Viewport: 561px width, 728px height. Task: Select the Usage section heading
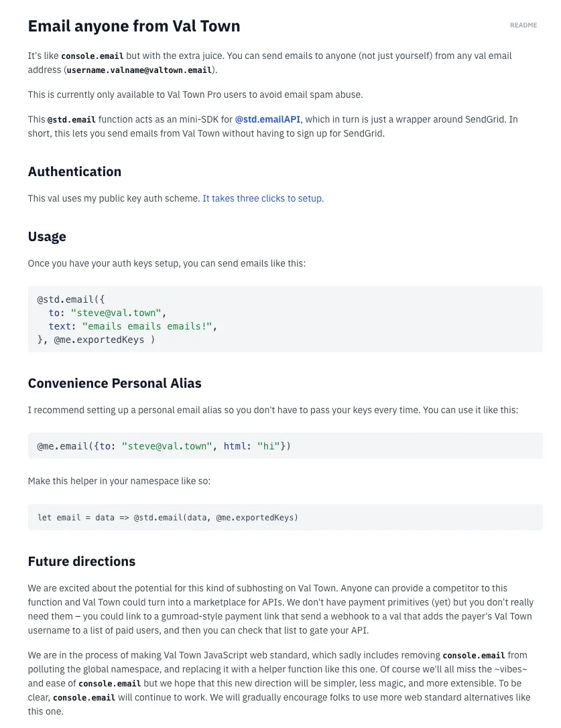[x=47, y=236]
